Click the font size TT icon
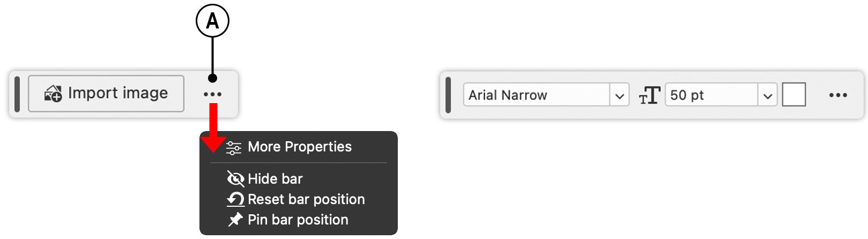Image resolution: width=868 pixels, height=239 pixels. pyautogui.click(x=649, y=96)
